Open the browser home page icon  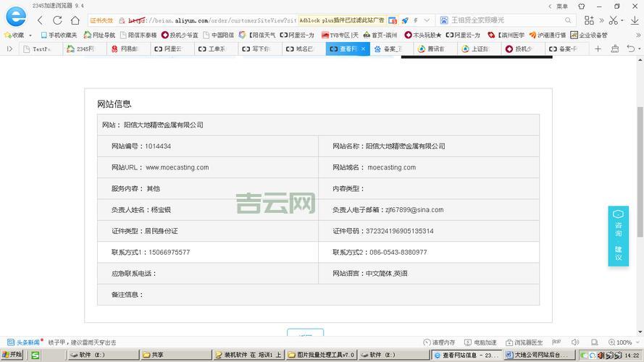pos(75,20)
